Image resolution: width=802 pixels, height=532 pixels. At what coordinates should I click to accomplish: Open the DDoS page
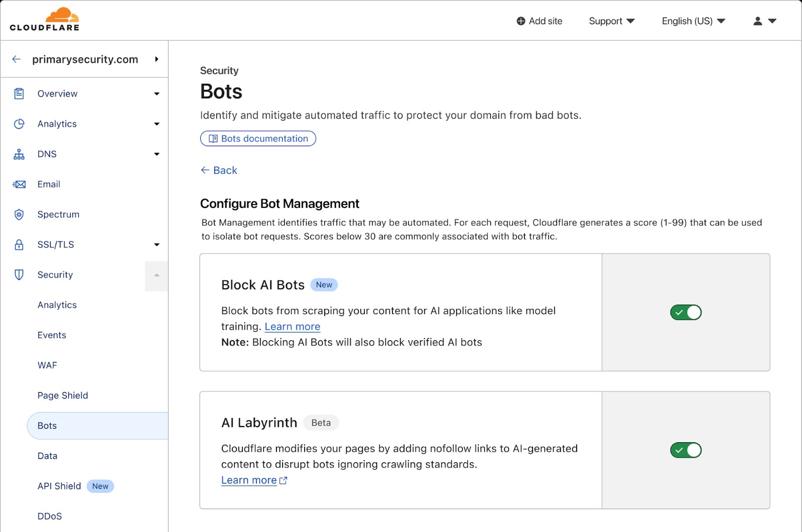(50, 516)
